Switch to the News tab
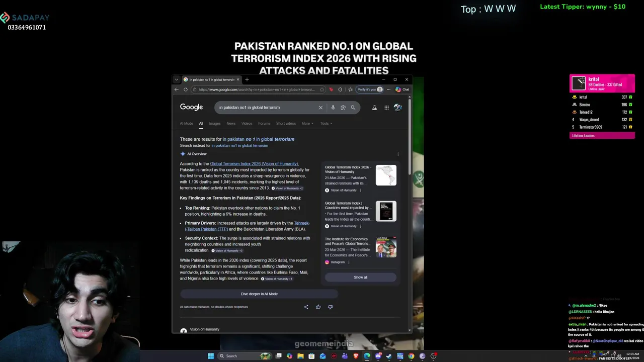644x362 pixels. click(x=231, y=123)
